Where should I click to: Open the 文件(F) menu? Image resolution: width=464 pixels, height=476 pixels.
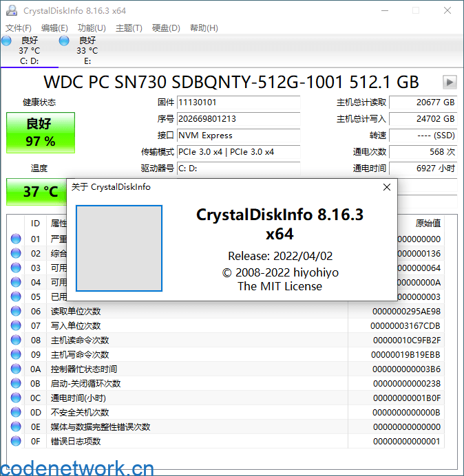click(x=18, y=28)
